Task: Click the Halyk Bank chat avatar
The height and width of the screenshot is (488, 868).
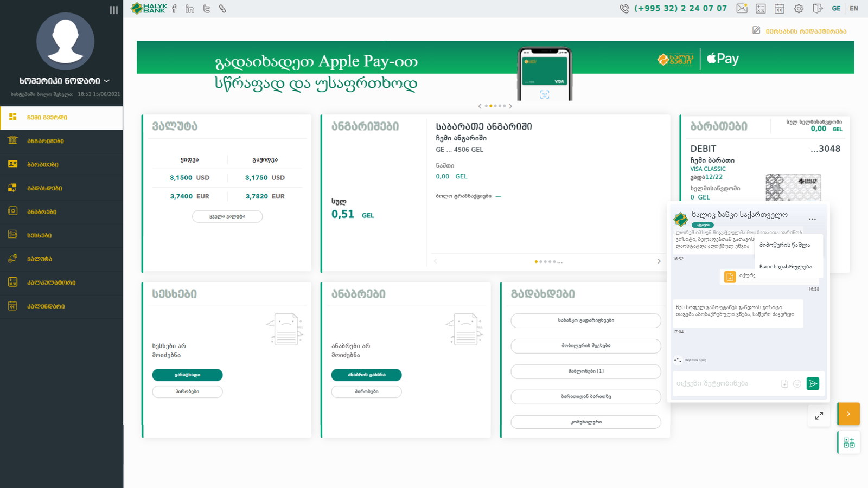Action: pyautogui.click(x=680, y=220)
